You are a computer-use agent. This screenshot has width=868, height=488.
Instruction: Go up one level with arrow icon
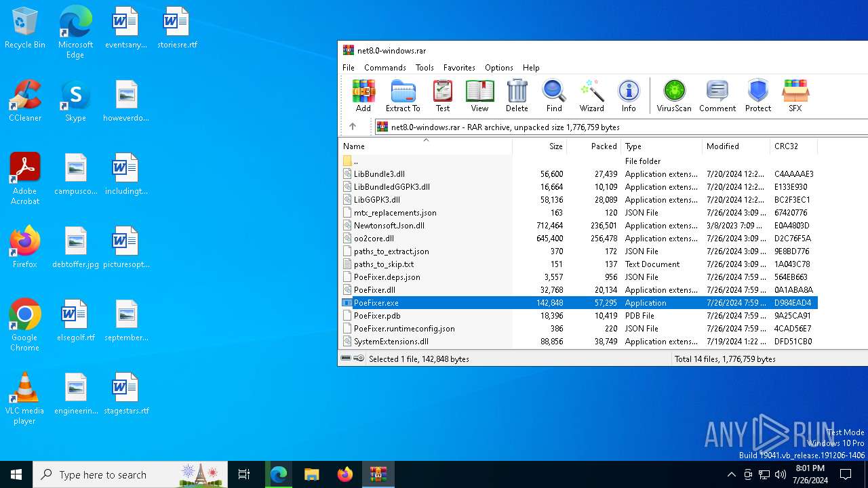coord(353,127)
